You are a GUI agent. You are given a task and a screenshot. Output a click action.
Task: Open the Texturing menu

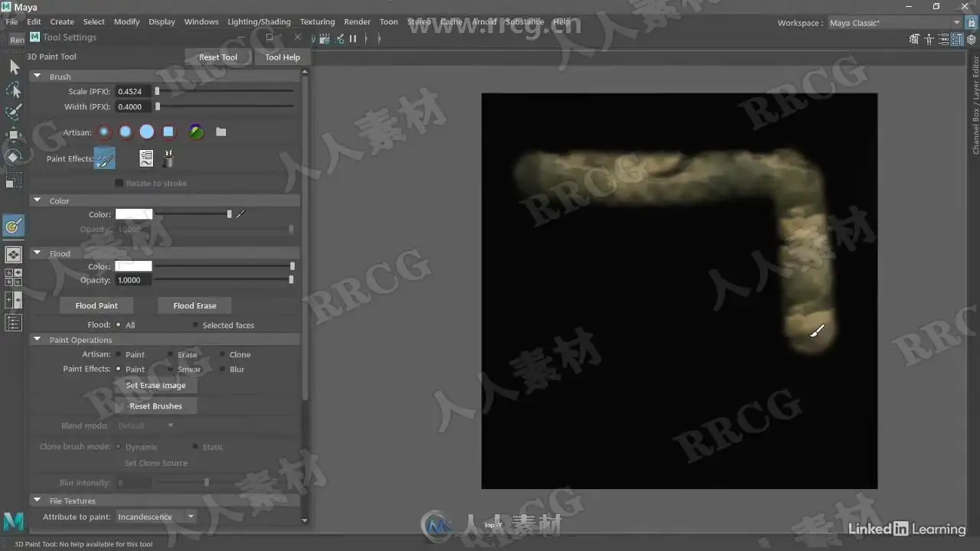[317, 21]
